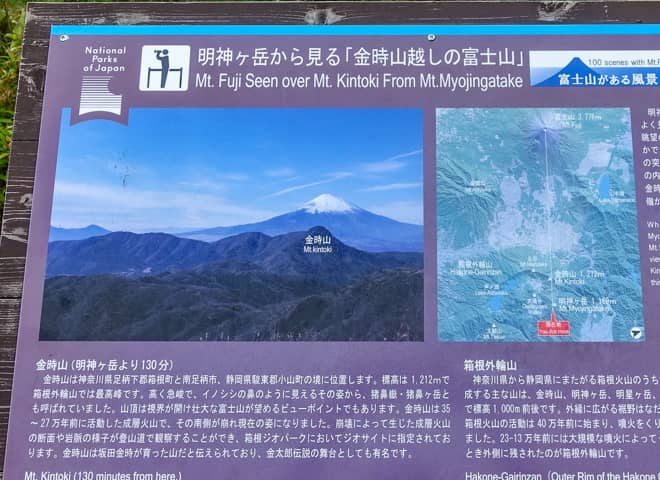Click the Lake Ashinoko label on the map
The image size is (660, 480).
click(490, 290)
